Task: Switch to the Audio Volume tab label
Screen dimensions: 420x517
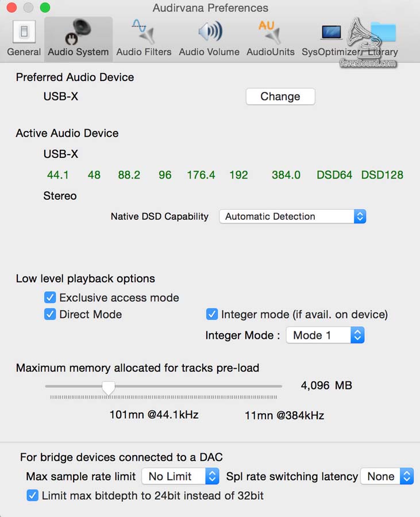Action: tap(209, 52)
